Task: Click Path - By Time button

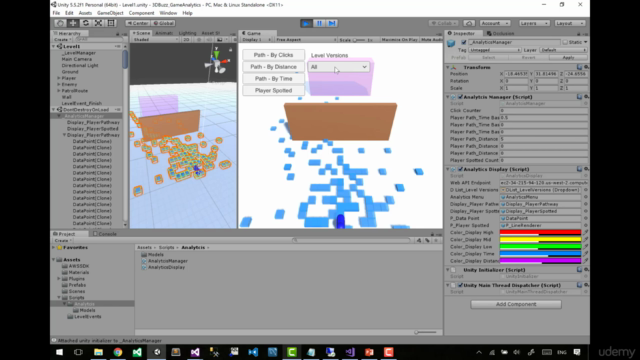Action: [x=273, y=78]
